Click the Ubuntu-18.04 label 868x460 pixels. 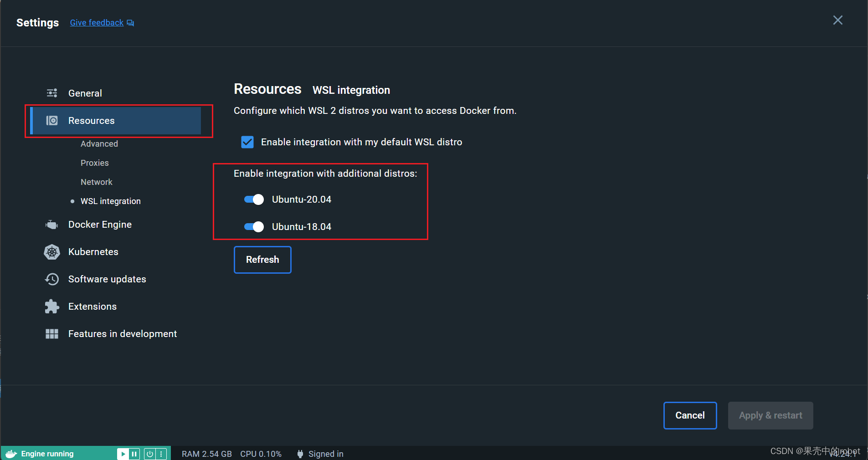(302, 227)
